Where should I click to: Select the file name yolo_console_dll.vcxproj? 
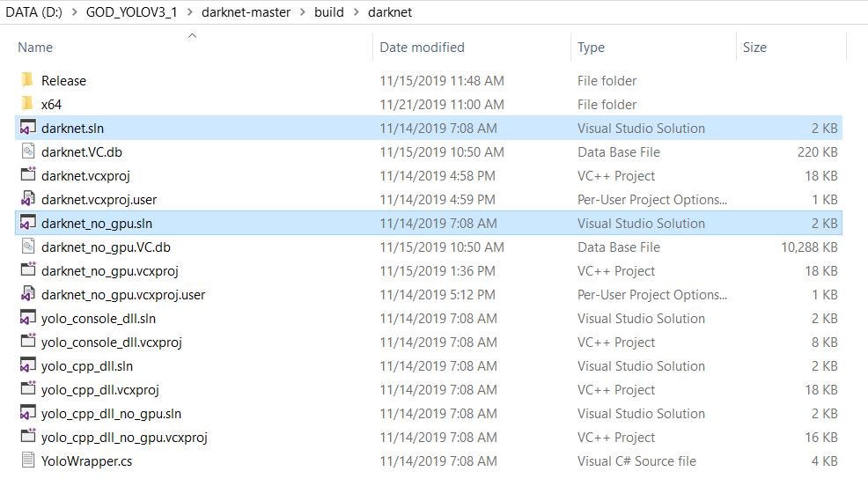(111, 343)
